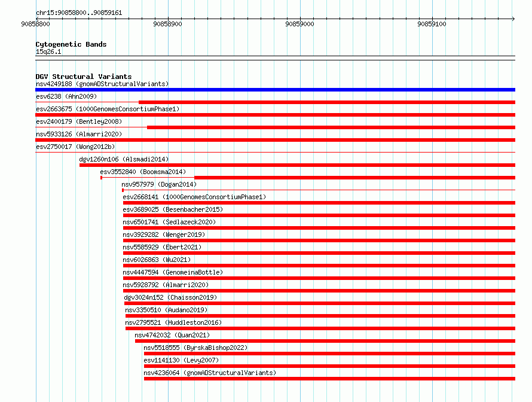The height and width of the screenshot is (402, 532).
Task: Open esv3689025 (Besenbacher2015) variant
Action: (x=173, y=209)
